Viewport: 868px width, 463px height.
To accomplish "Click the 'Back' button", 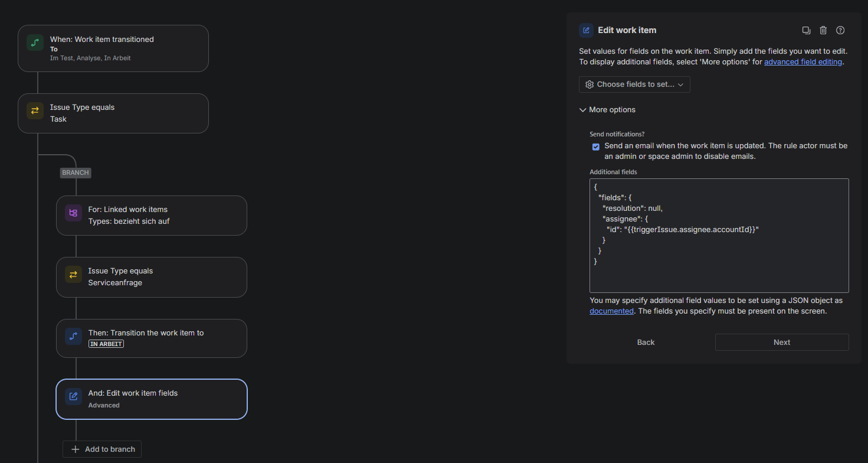I will 646,343.
